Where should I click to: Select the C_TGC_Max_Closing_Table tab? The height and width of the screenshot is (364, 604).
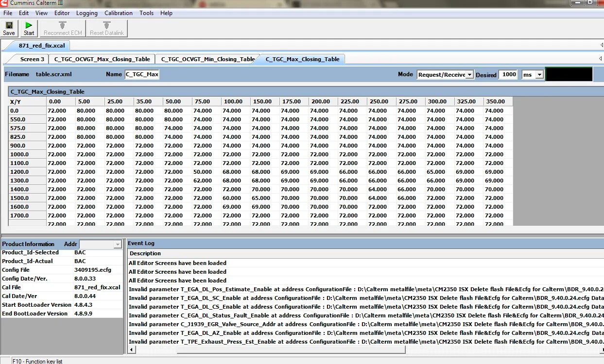[302, 59]
